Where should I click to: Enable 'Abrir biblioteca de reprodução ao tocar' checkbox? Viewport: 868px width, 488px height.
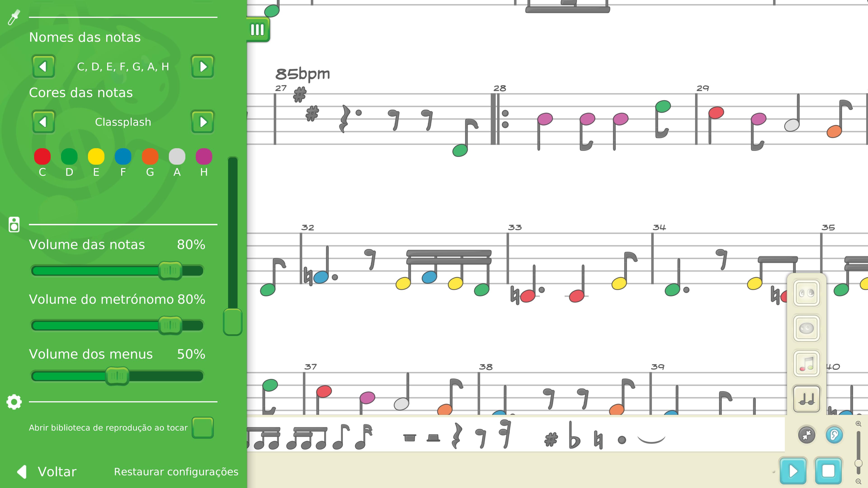tap(203, 428)
